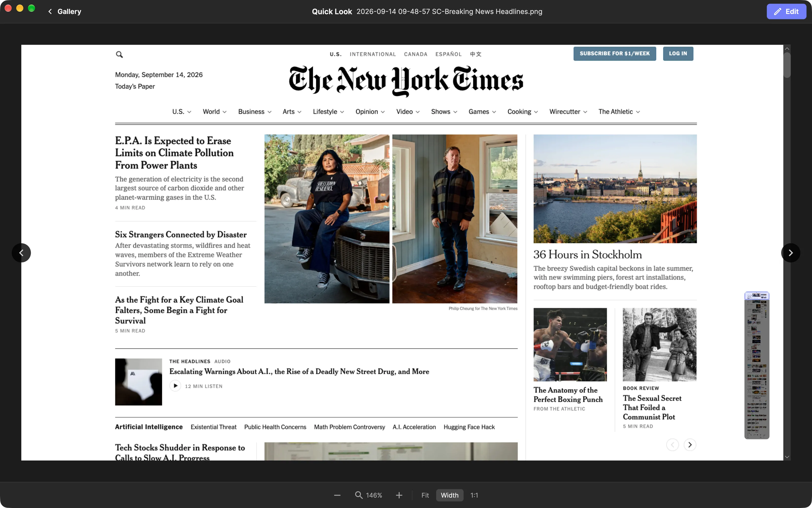
Task: Go to the next image arrow
Action: (x=790, y=253)
